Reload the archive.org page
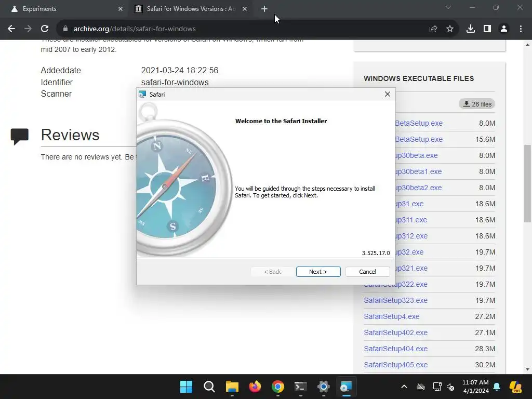The width and height of the screenshot is (532, 399). click(x=45, y=29)
